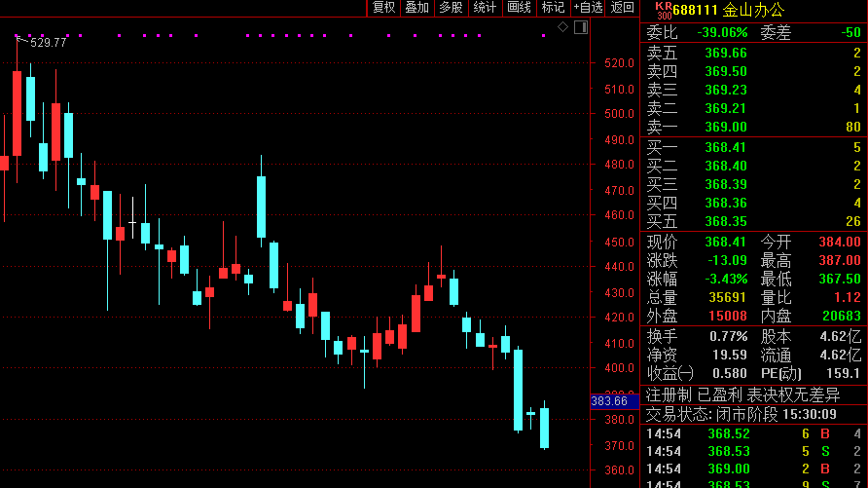Select the 买四 368.36 order row

click(x=754, y=203)
